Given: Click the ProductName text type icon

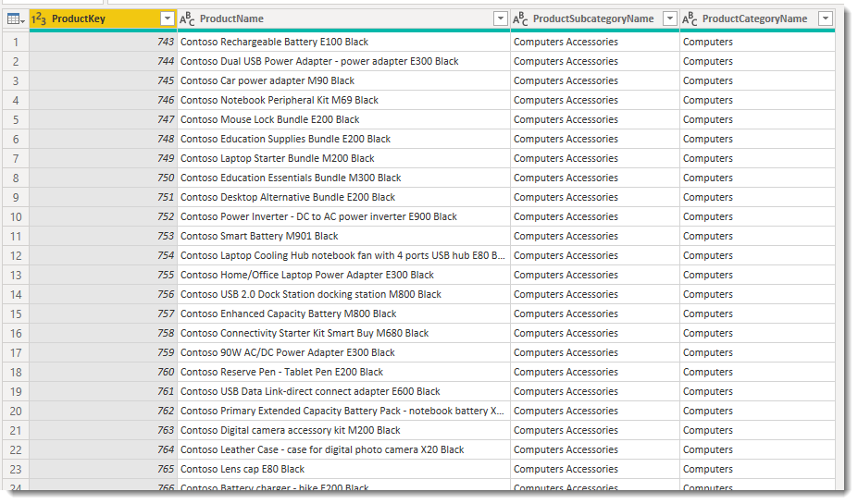Looking at the screenshot, I should pos(187,19).
